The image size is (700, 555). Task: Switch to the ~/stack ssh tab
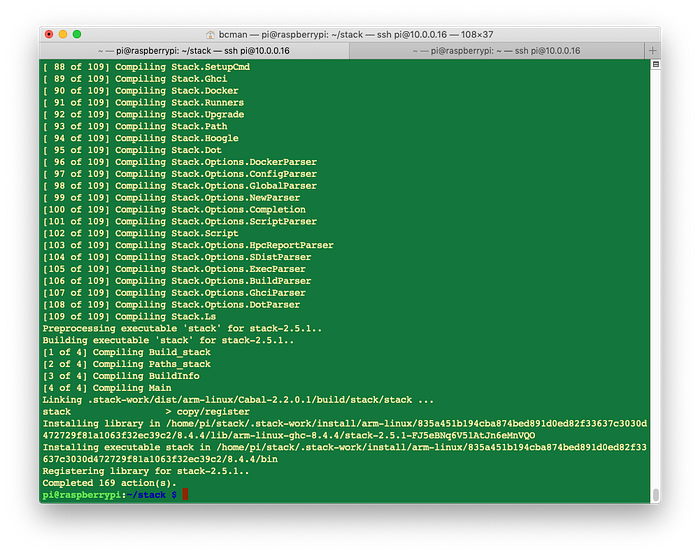click(194, 51)
